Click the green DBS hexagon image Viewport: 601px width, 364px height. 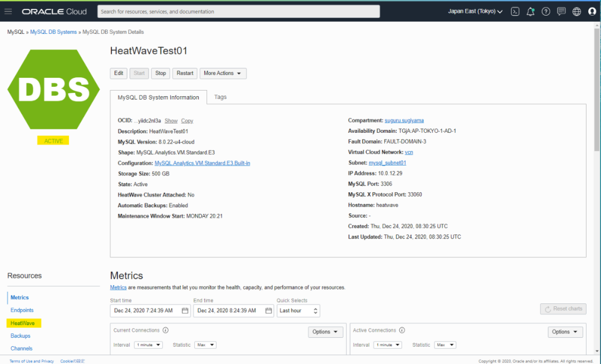pyautogui.click(x=53, y=89)
